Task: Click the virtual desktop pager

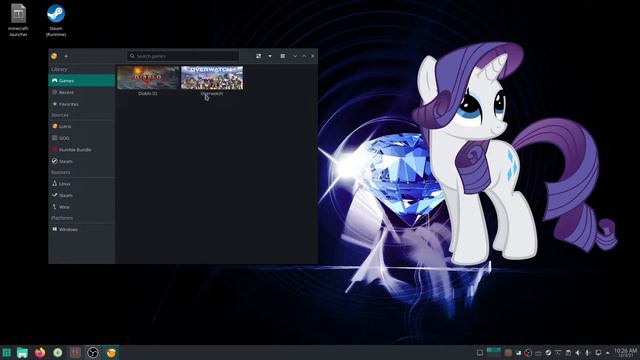Action: (x=493, y=353)
